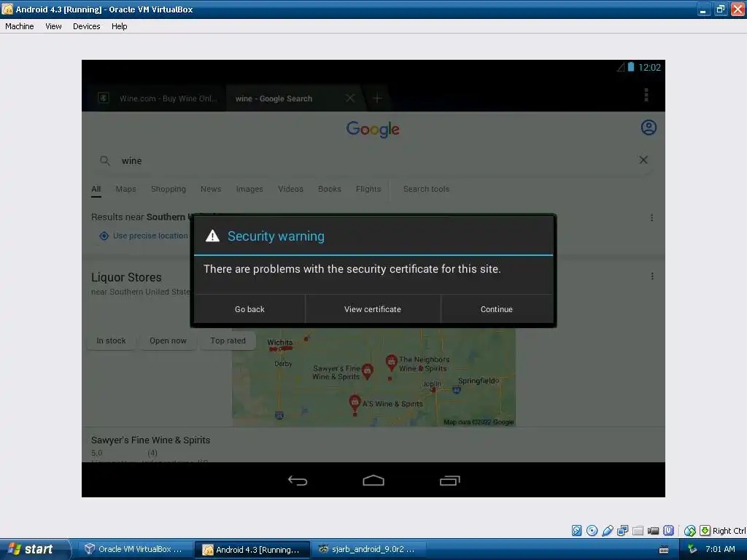Open the Devices menu
The image size is (747, 560).
[x=86, y=26]
